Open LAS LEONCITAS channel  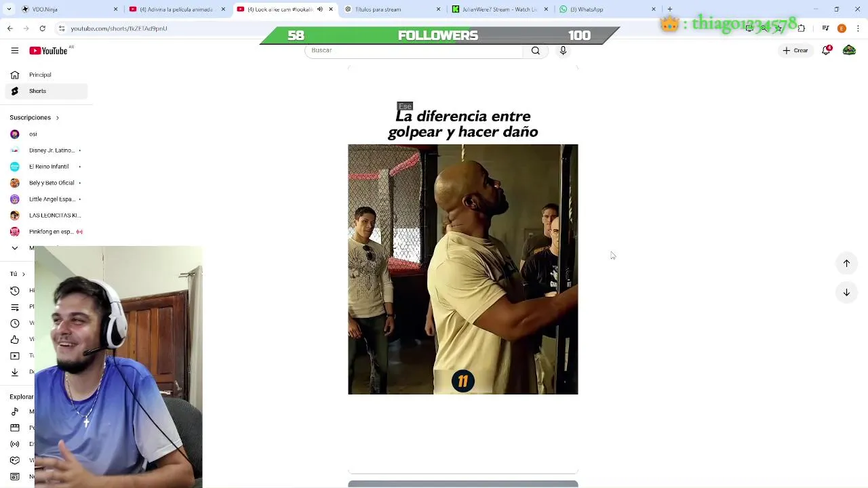pos(46,216)
